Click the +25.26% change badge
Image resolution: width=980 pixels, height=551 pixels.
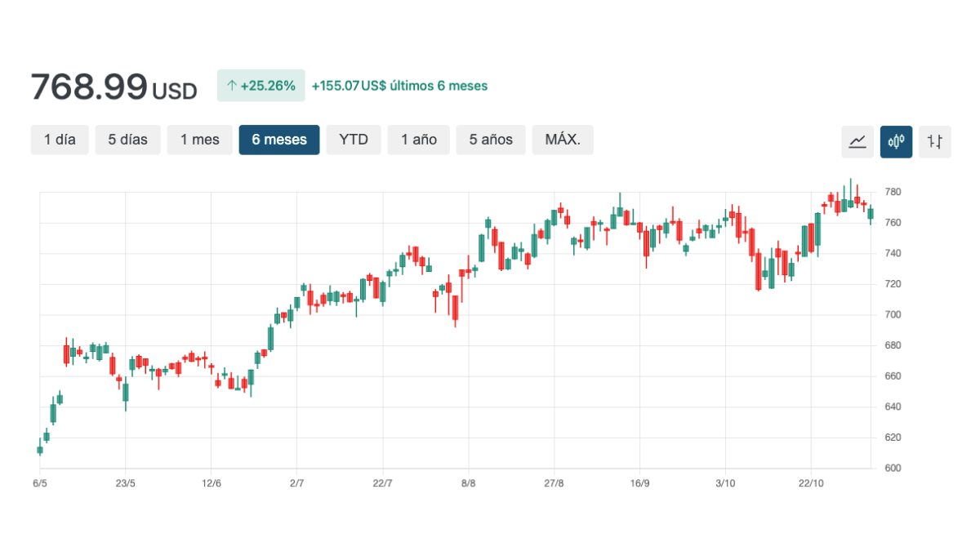click(261, 86)
